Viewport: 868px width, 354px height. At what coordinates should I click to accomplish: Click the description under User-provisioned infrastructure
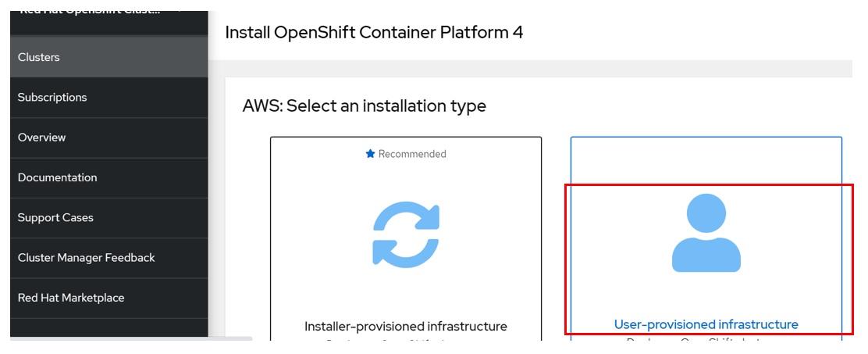[x=706, y=339]
